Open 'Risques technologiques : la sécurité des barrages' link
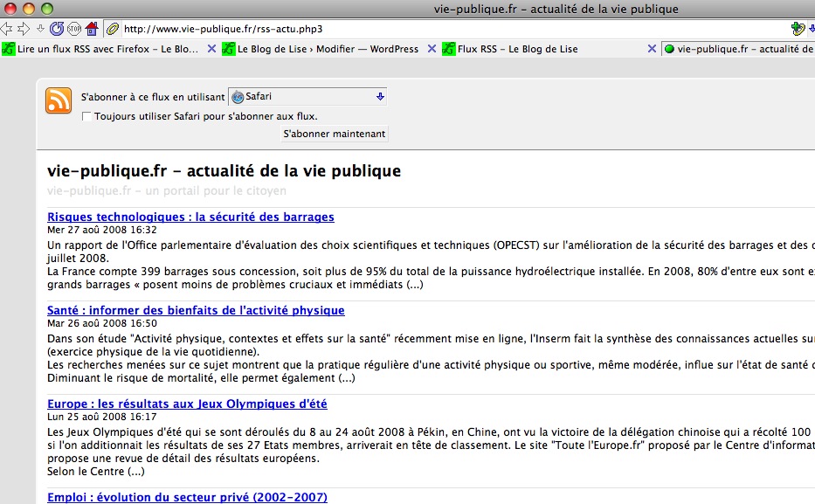The height and width of the screenshot is (504, 815). [190, 217]
